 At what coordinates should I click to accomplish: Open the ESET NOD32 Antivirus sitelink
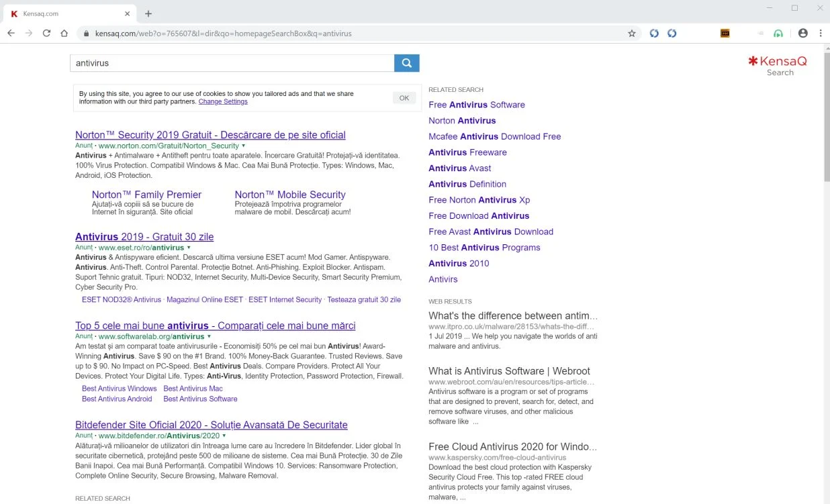click(122, 300)
